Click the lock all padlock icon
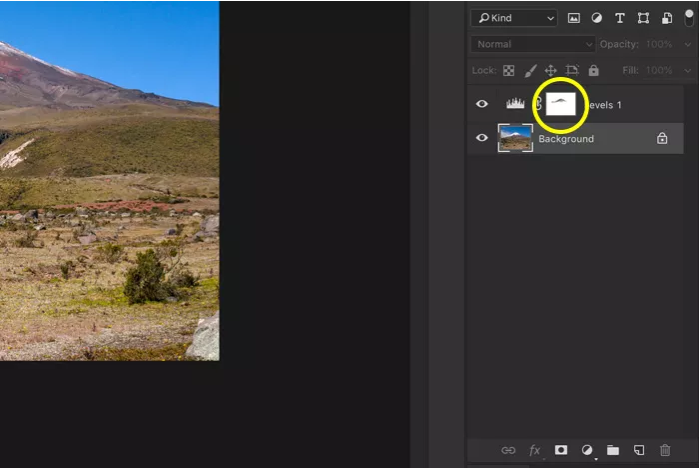699x468 pixels. click(593, 71)
